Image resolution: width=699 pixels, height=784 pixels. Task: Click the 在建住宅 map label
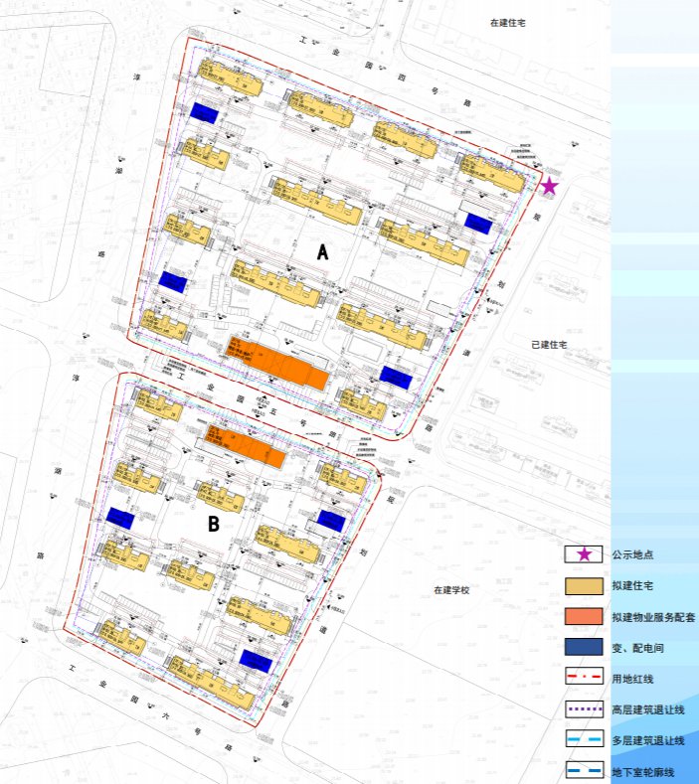[508, 23]
